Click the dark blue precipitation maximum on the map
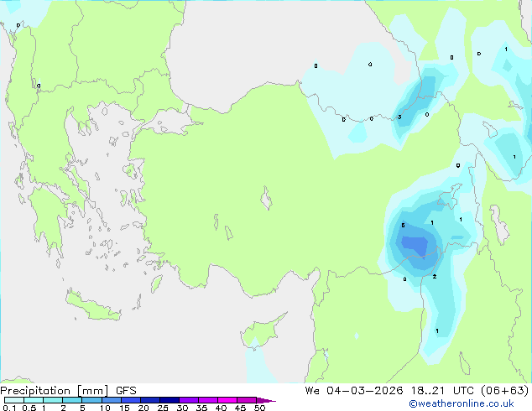532x411 pixels. click(x=415, y=245)
